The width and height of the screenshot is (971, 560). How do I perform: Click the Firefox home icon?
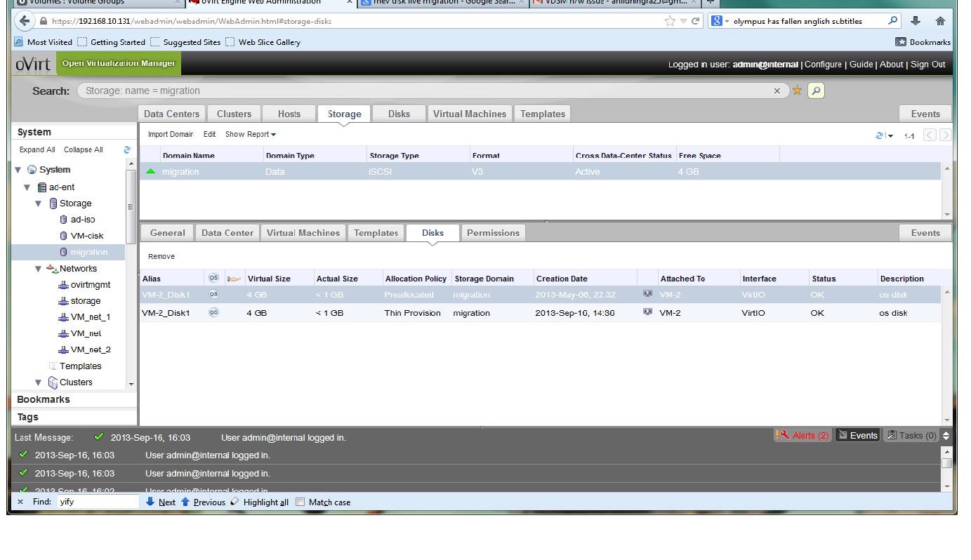pos(940,21)
